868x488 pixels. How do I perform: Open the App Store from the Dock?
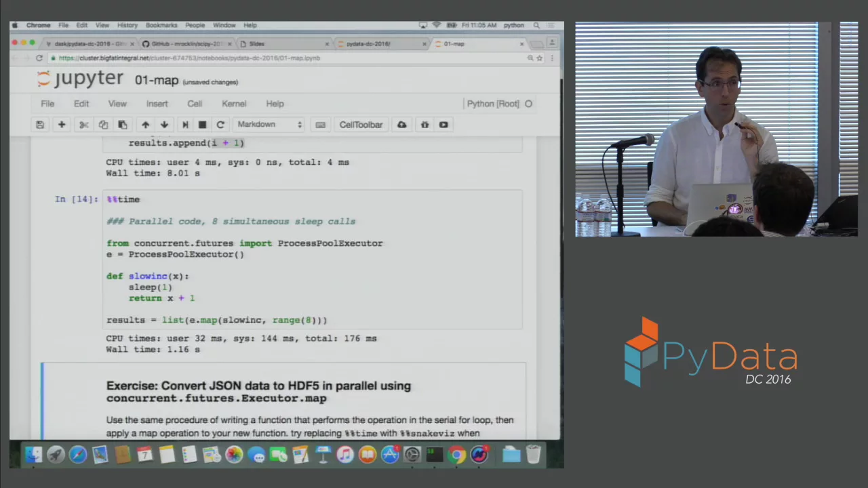point(389,455)
